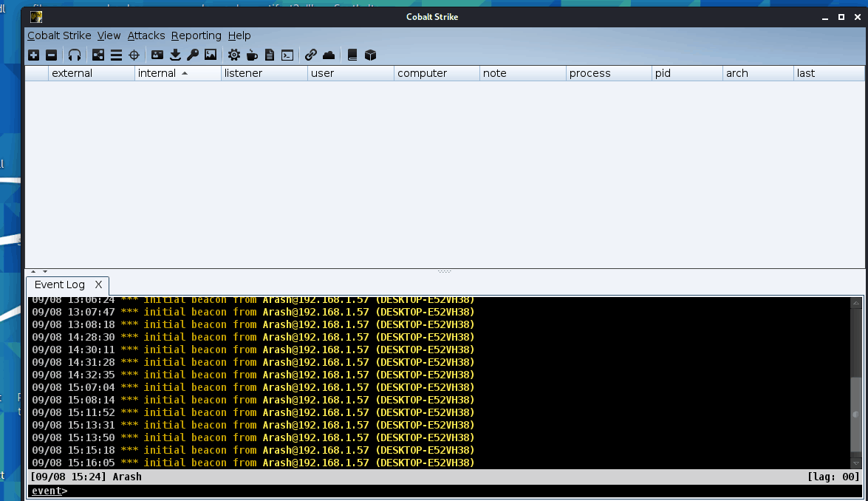Click the 14:28:30 initial beacon log entry
Image resolution: width=868 pixels, height=501 pixels.
[253, 337]
